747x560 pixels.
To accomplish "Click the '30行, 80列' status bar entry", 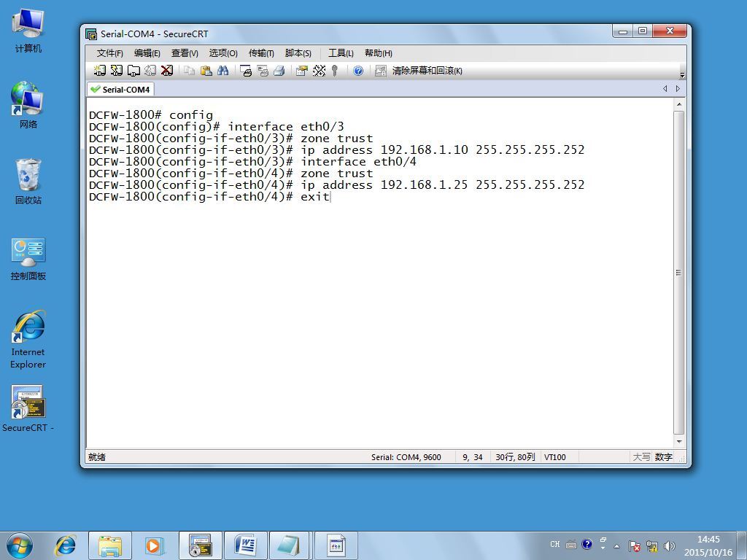I will [x=515, y=457].
